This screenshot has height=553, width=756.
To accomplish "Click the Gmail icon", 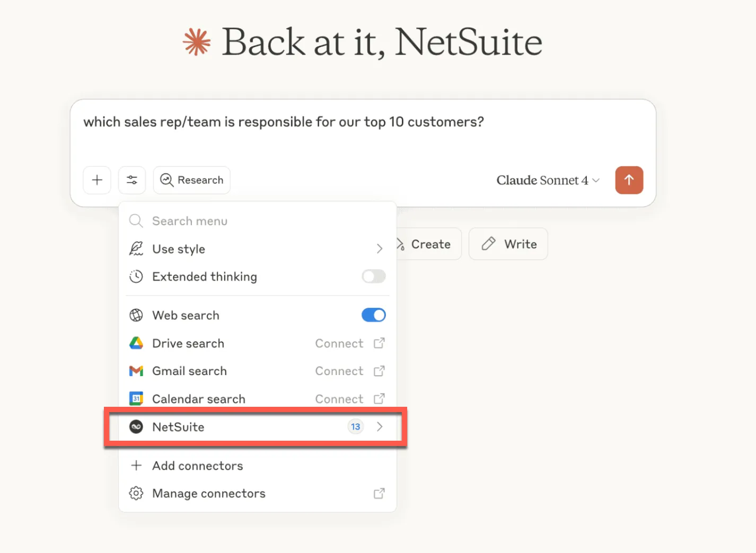I will pyautogui.click(x=136, y=371).
